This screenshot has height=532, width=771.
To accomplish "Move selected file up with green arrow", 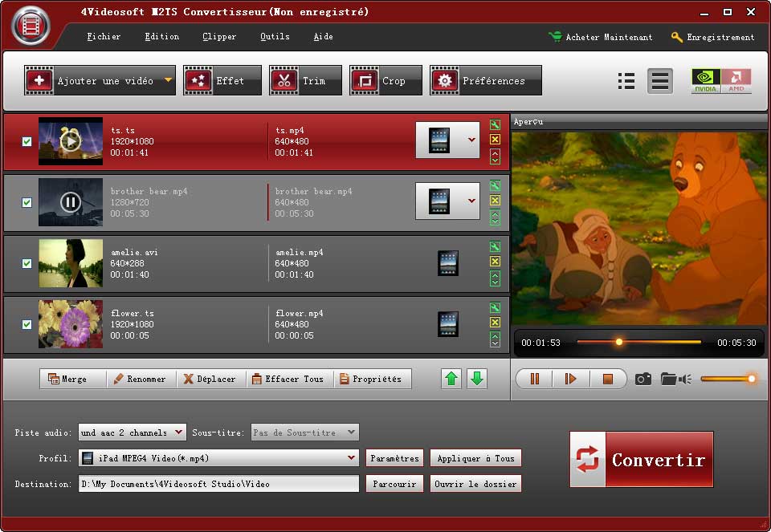I will click(x=452, y=379).
